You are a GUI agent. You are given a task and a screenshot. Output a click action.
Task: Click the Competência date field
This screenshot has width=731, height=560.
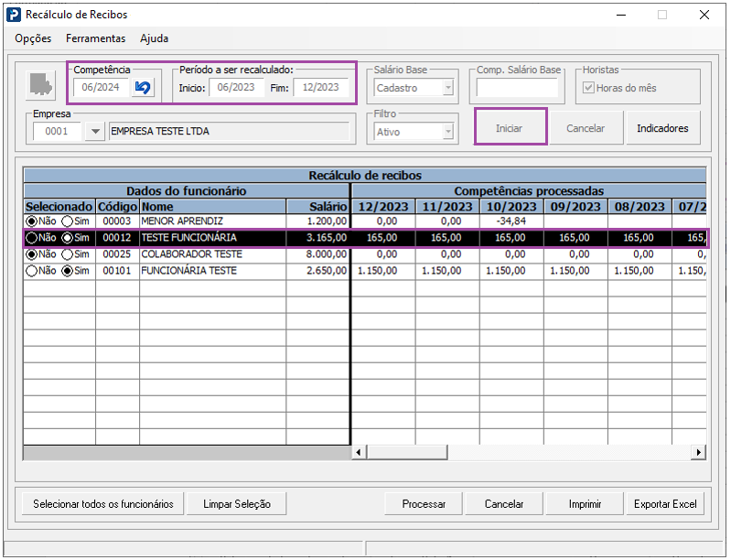(x=101, y=87)
